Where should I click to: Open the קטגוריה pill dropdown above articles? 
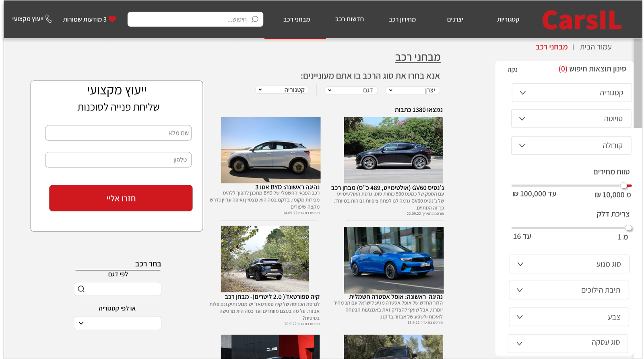point(282,90)
